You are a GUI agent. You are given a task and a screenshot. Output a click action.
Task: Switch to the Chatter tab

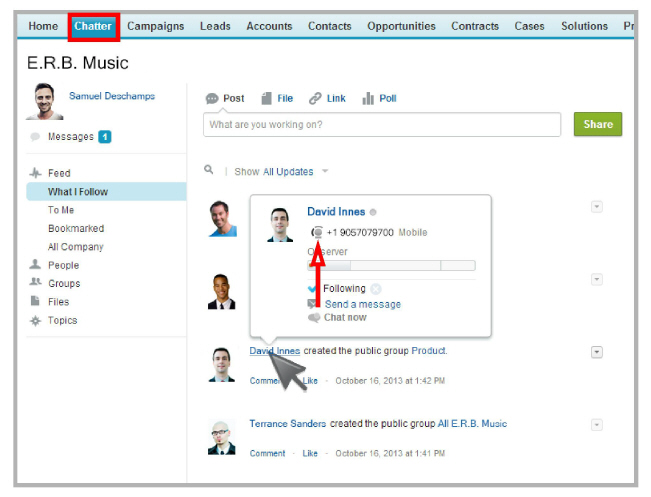[93, 26]
